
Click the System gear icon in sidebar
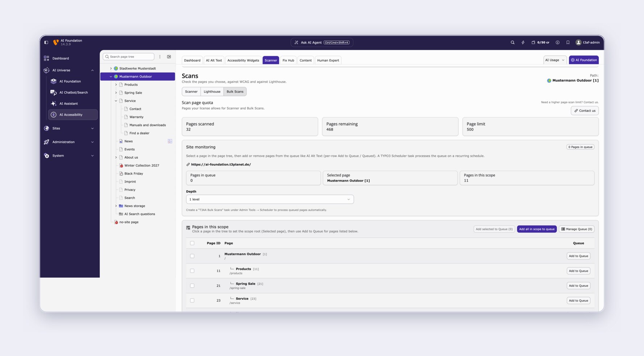46,156
